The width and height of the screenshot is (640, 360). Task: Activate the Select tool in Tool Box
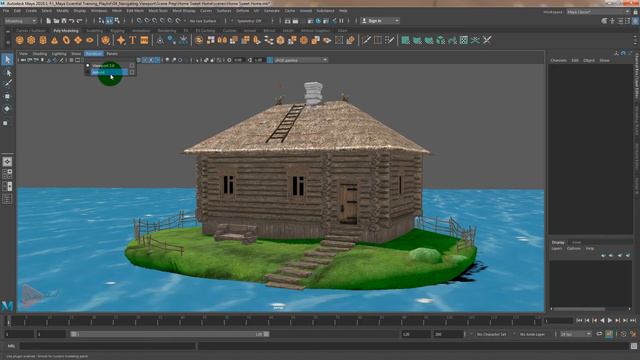click(7, 60)
